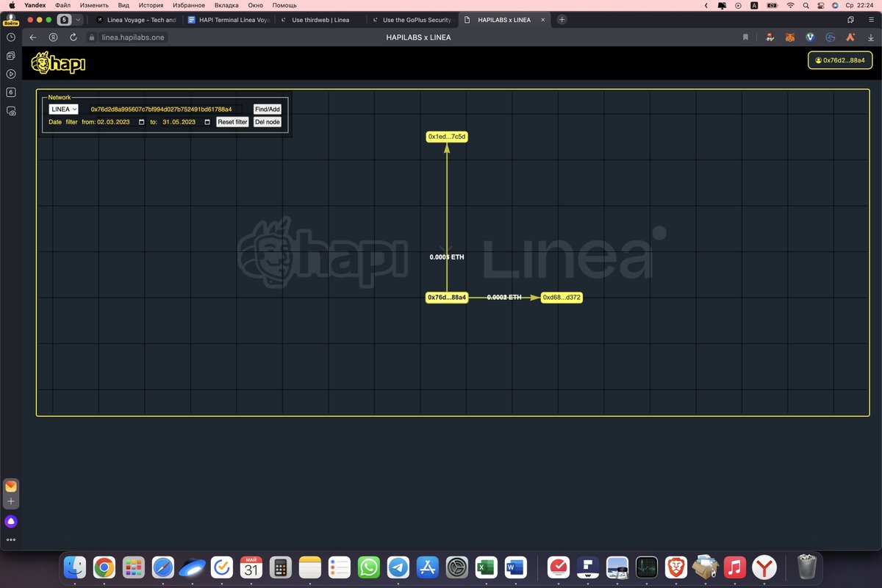This screenshot has height=588, width=882.
Task: Launch WhatsApp from the Dock
Action: tap(369, 567)
